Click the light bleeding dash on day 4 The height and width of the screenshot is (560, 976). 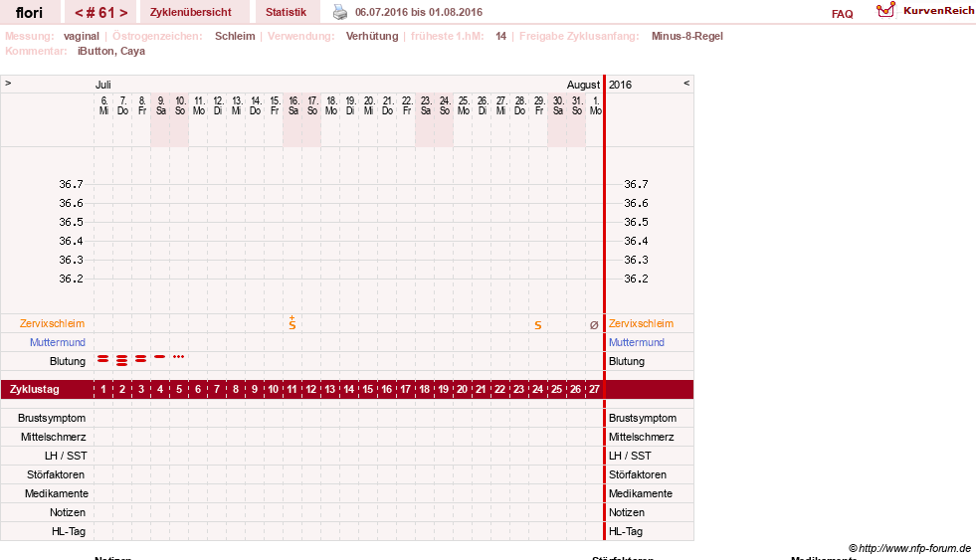(160, 356)
